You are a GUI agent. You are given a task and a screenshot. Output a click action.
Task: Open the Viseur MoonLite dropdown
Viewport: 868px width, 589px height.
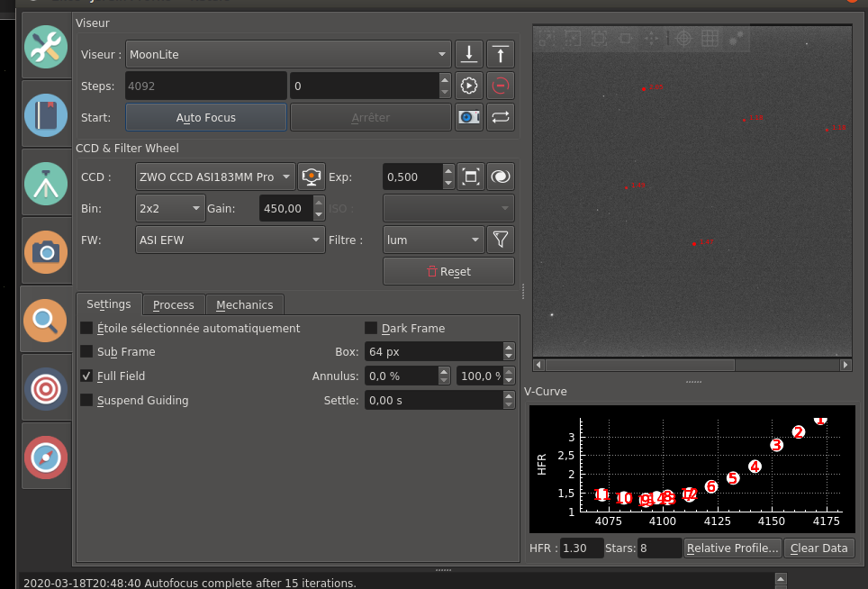click(x=288, y=54)
